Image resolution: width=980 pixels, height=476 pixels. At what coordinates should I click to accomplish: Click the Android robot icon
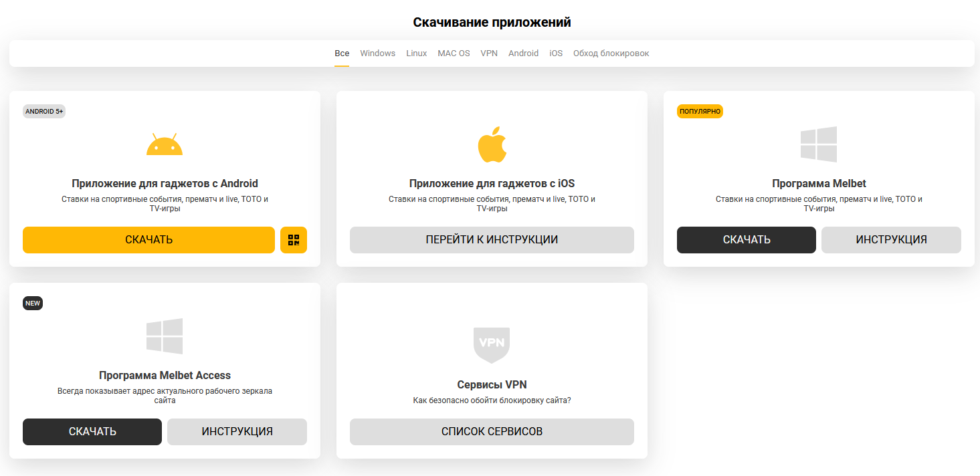(x=164, y=143)
